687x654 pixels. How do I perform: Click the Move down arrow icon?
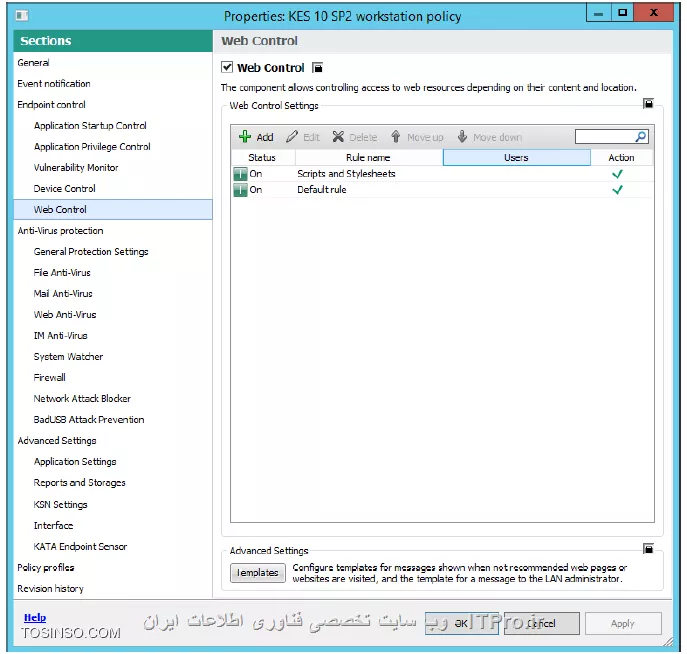pos(462,137)
